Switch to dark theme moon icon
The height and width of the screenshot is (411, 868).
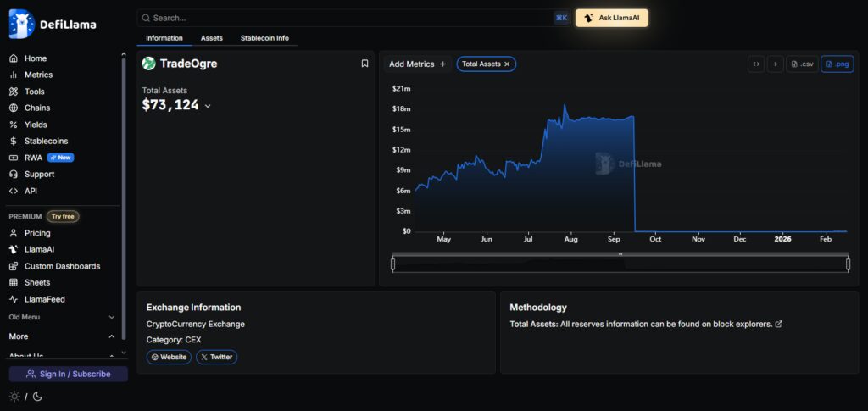coord(37,396)
